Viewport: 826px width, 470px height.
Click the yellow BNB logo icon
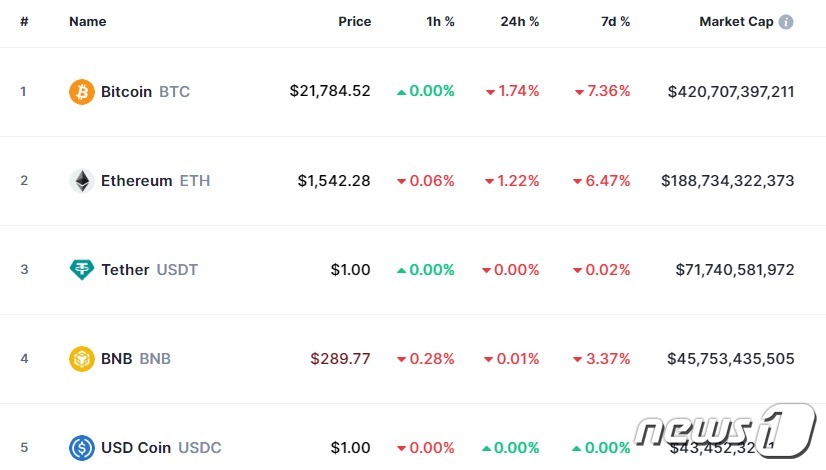pos(82,359)
